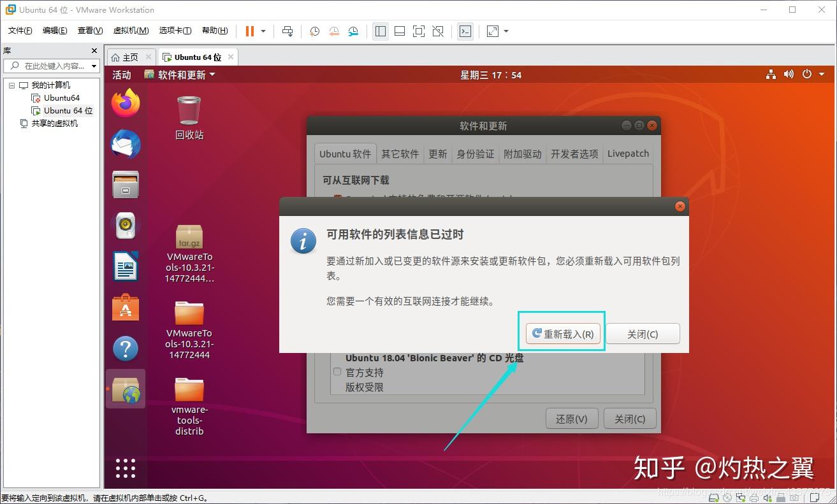Select Ubuntu 64 位 in the library tree
Screen dimensions: 837x504
(68, 111)
